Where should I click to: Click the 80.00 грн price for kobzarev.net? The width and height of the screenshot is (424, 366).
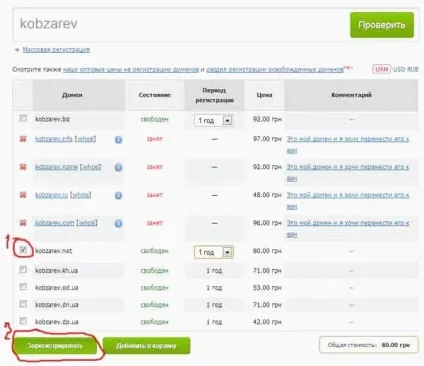(x=267, y=251)
